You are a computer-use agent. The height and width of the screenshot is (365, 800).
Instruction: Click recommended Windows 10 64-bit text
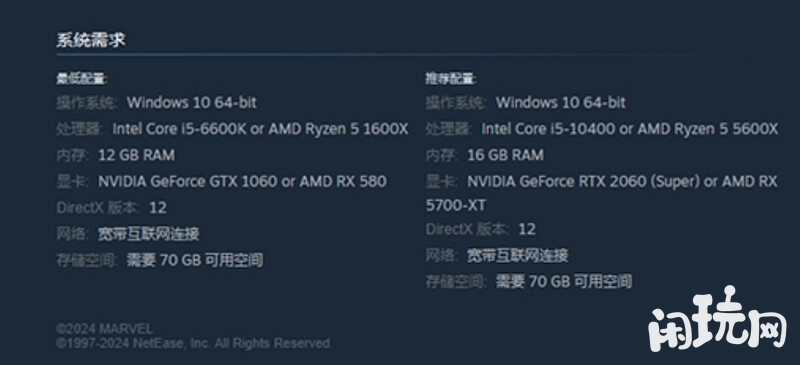point(561,102)
